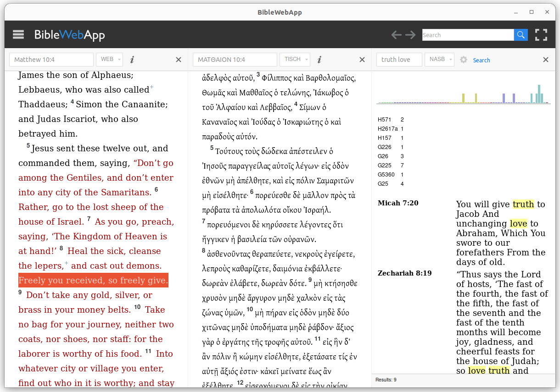Image resolution: width=560 pixels, height=392 pixels.
Task: Select the H571 Strong's number row
Action: tap(391, 120)
